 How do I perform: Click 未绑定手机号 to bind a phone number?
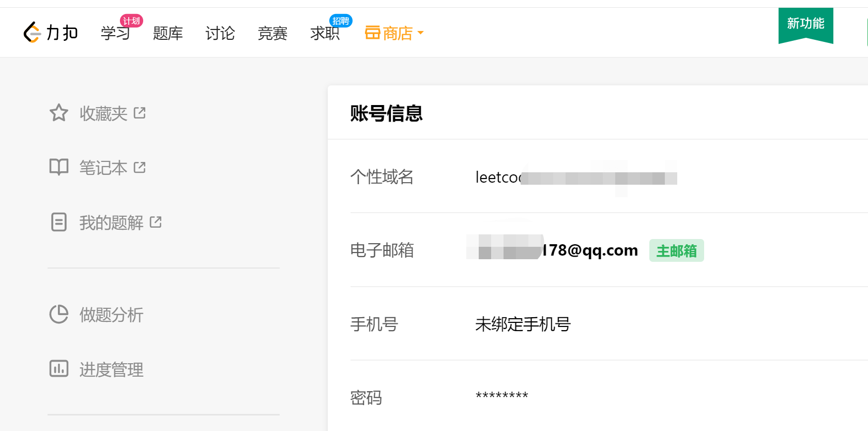click(522, 324)
